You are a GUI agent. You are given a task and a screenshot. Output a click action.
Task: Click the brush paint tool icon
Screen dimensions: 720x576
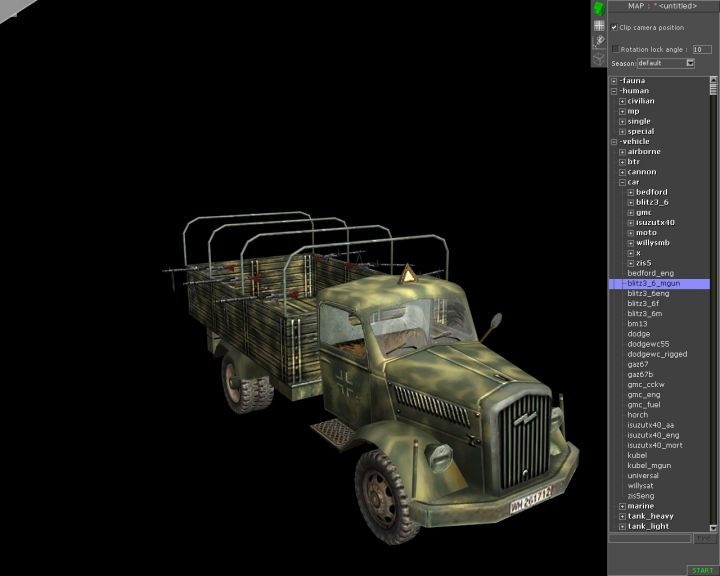pyautogui.click(x=599, y=41)
